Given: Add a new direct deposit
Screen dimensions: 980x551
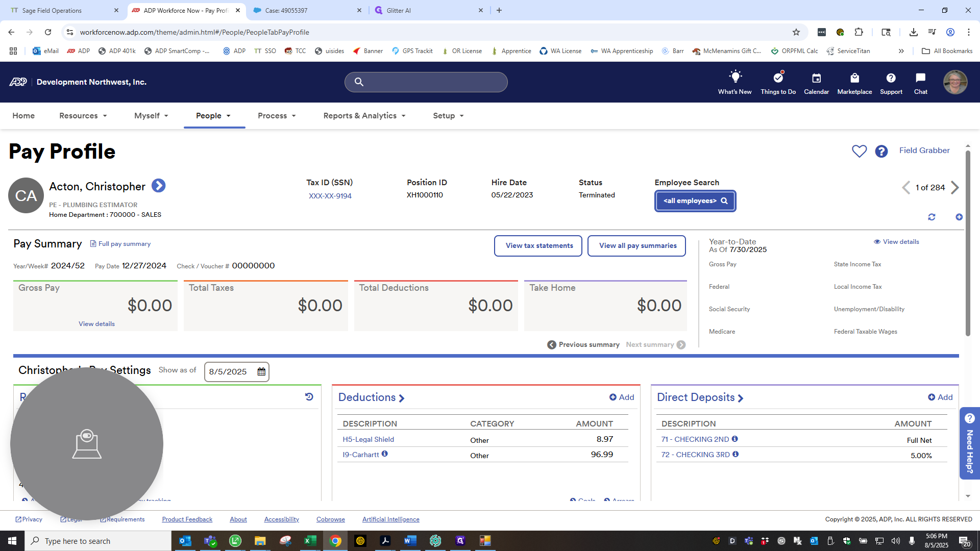Looking at the screenshot, I should [x=940, y=397].
